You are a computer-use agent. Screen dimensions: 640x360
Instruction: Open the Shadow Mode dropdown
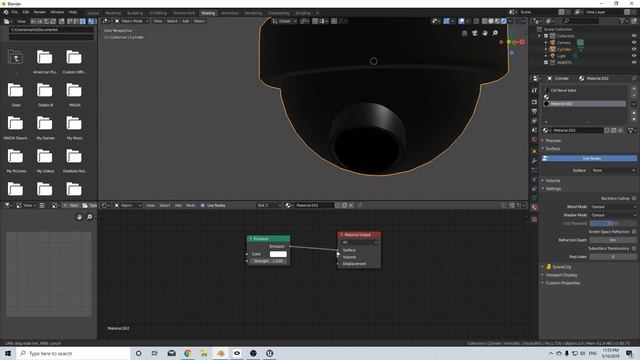point(613,215)
